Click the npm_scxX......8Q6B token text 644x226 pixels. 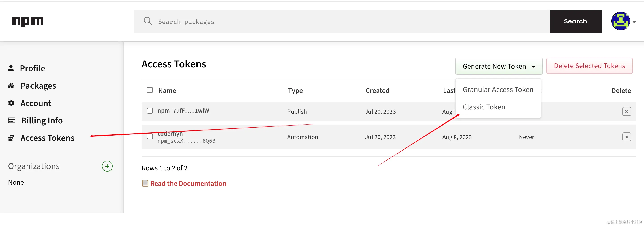click(x=186, y=141)
